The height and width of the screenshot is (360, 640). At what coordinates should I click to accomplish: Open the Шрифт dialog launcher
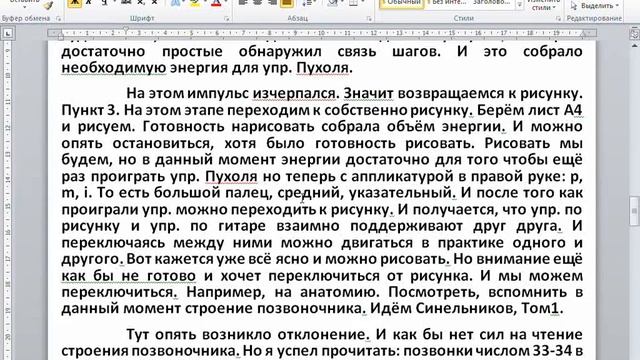227,18
